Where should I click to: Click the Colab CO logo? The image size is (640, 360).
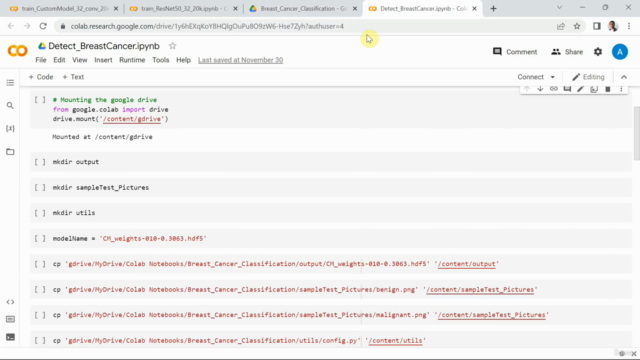(18, 51)
